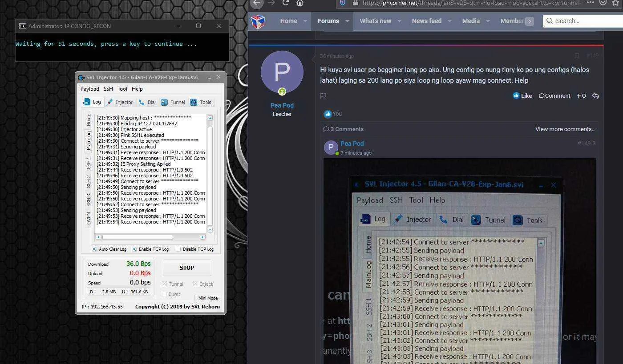
Task: Click View more comments...
Action: click(x=565, y=129)
